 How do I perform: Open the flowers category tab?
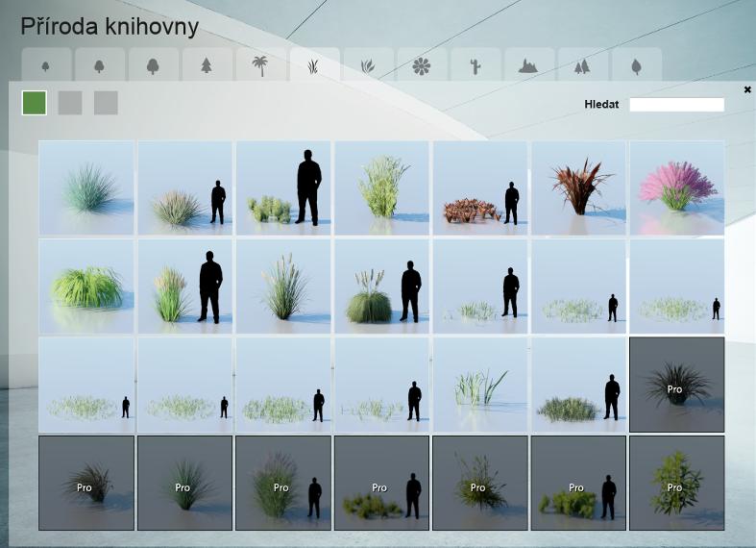click(422, 64)
